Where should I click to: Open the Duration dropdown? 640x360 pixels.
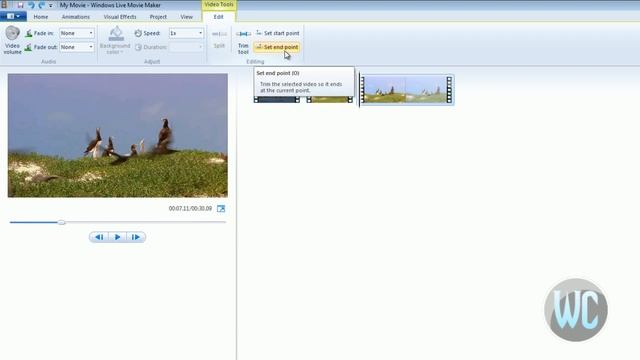point(186,47)
